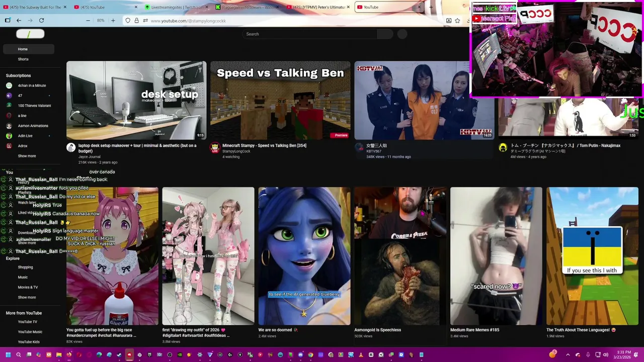Open Movies & TV in Explore

coord(28,287)
